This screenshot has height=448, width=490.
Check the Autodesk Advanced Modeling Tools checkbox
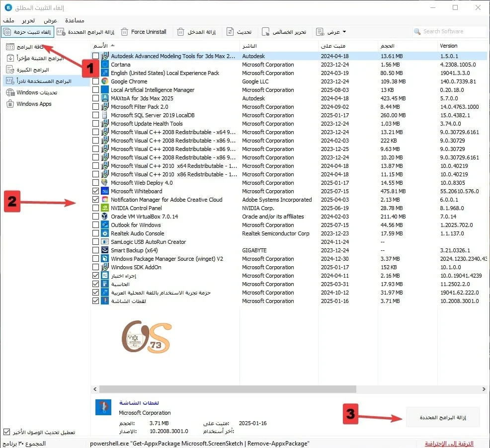point(95,56)
